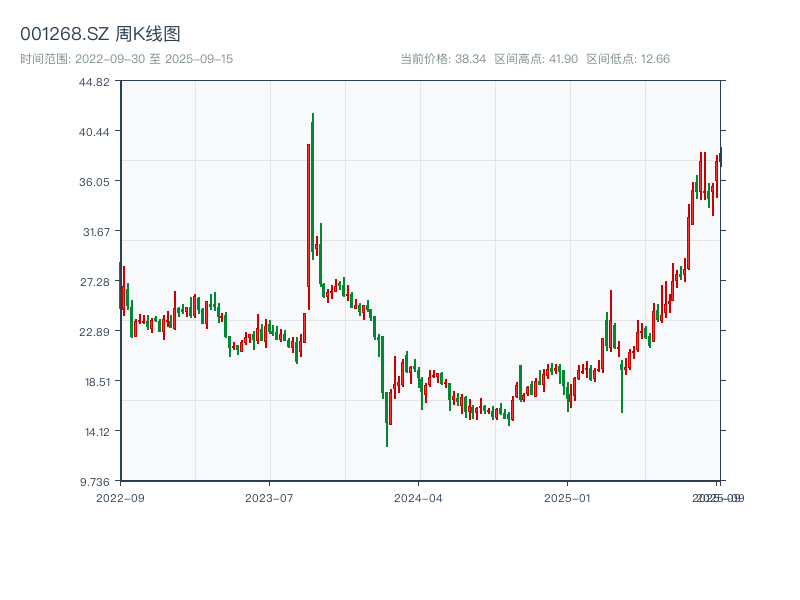The height and width of the screenshot is (600, 800).
Task: Click the x-axis label 2022-09
Action: [120, 498]
